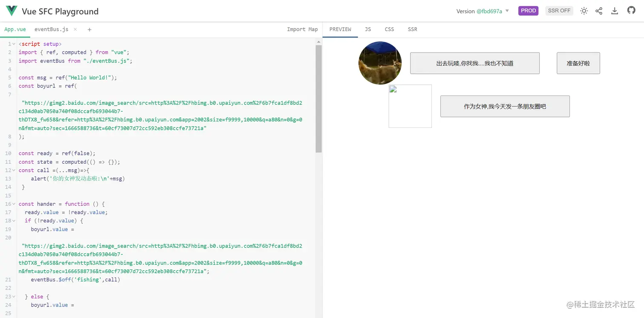Click the 出去玩喽 message button
The width and height of the screenshot is (644, 318).
pyautogui.click(x=475, y=63)
